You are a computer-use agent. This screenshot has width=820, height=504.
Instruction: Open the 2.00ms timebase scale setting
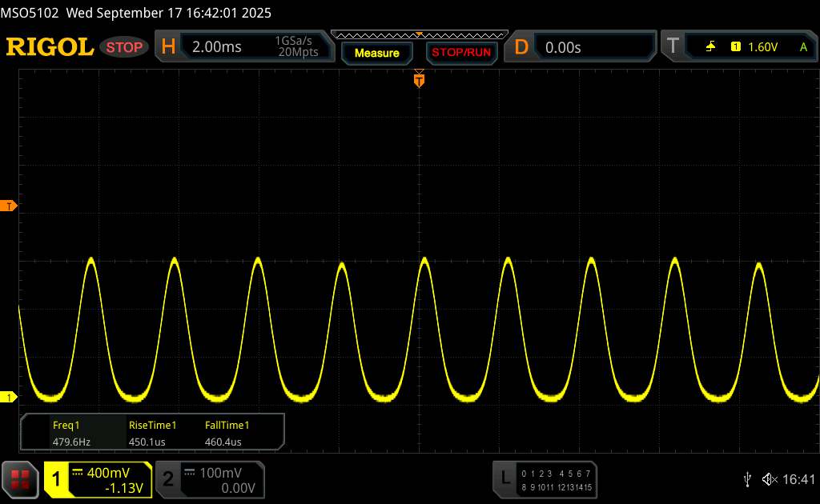coord(217,47)
